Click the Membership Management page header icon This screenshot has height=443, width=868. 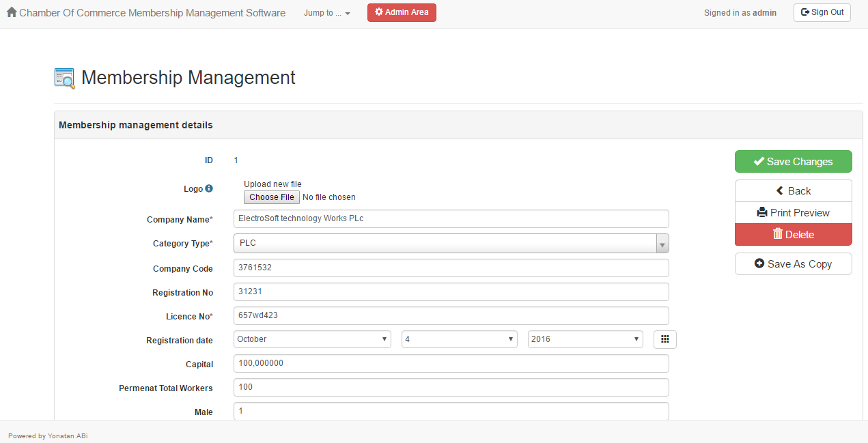(x=64, y=78)
